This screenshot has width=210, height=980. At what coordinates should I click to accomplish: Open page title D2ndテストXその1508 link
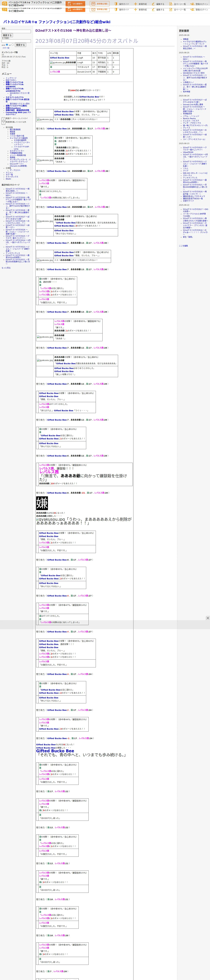(x=73, y=30)
